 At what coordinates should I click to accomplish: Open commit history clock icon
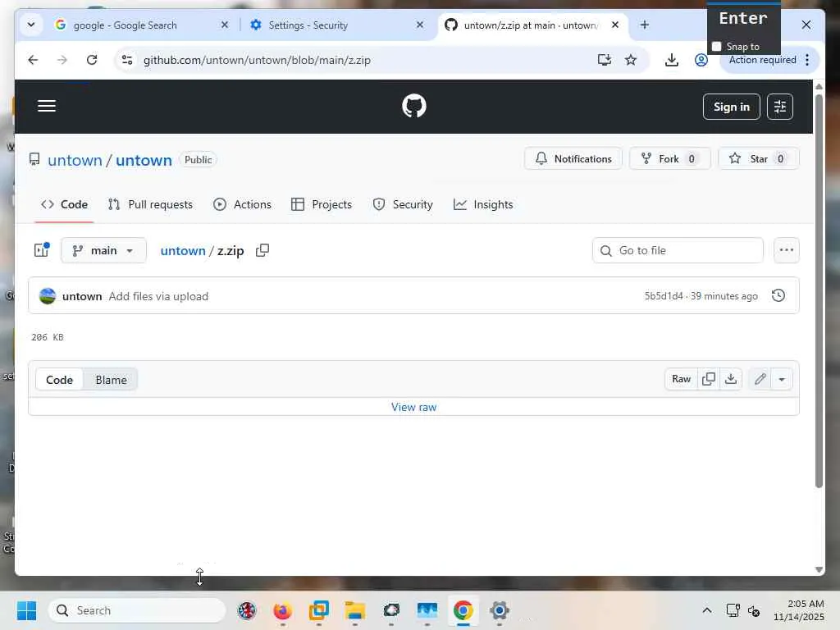pyautogui.click(x=778, y=295)
